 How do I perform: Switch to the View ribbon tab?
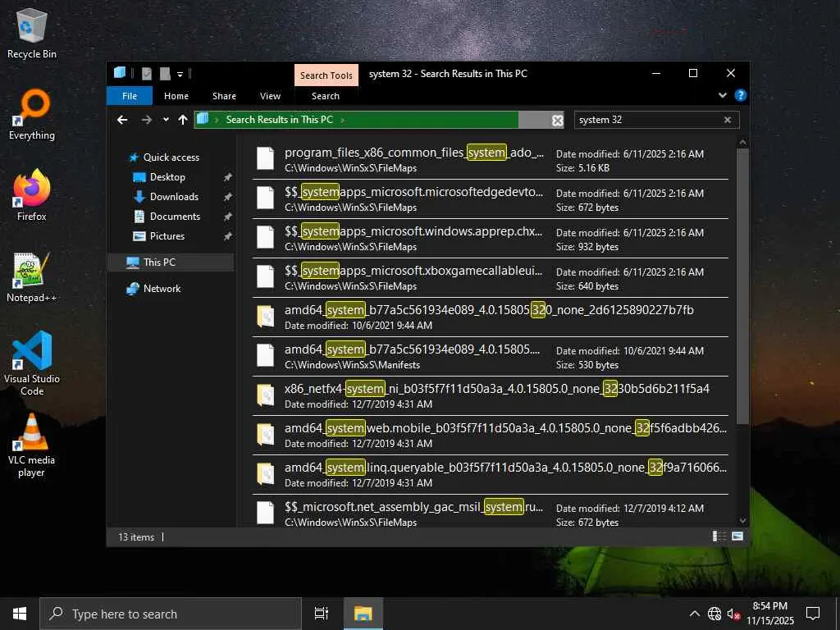pos(270,96)
